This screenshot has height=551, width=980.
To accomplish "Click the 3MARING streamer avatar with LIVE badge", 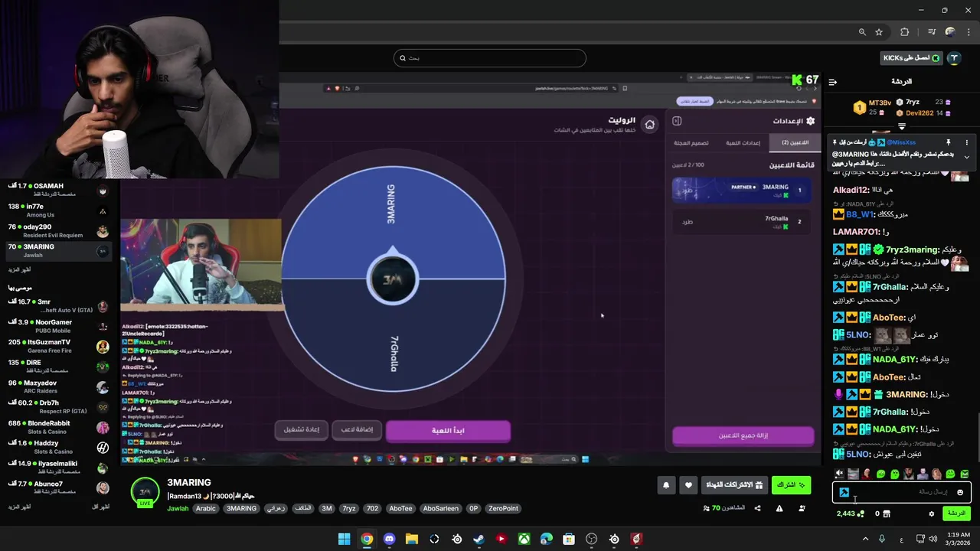I will 145,492.
